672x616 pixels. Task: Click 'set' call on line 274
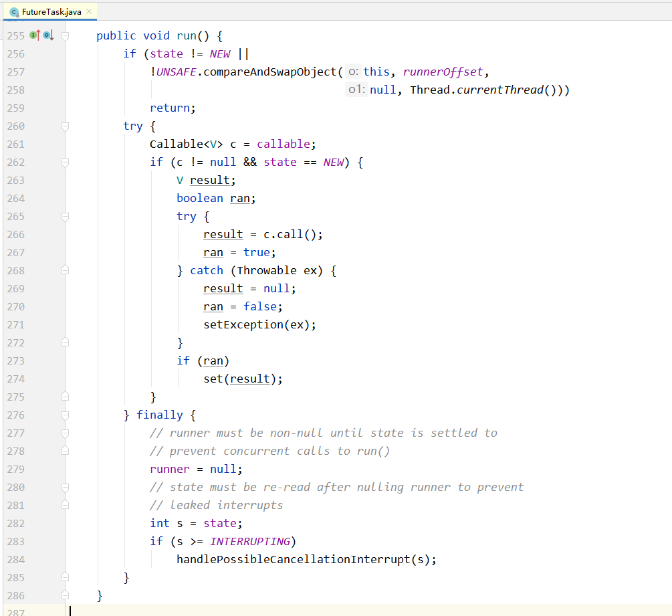pyautogui.click(x=213, y=379)
